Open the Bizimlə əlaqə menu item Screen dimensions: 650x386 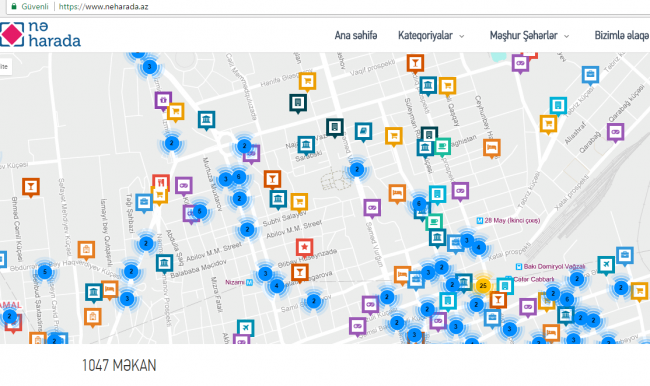[x=622, y=36]
